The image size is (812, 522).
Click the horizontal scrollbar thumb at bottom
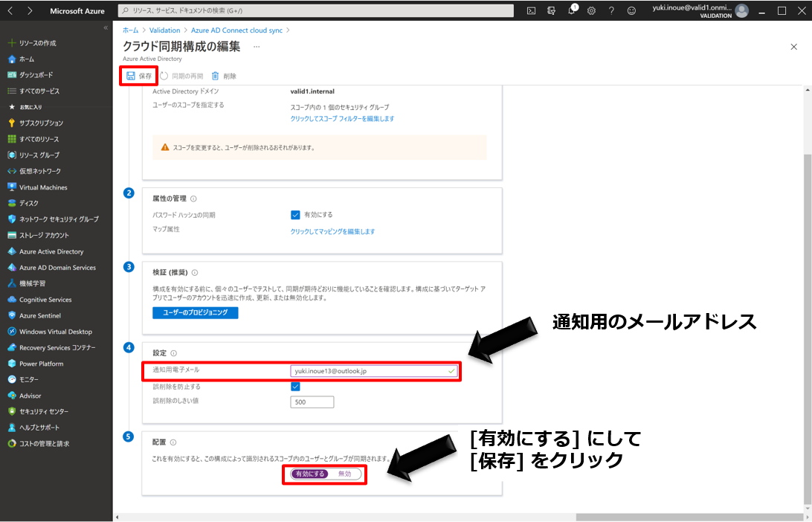coord(689,517)
